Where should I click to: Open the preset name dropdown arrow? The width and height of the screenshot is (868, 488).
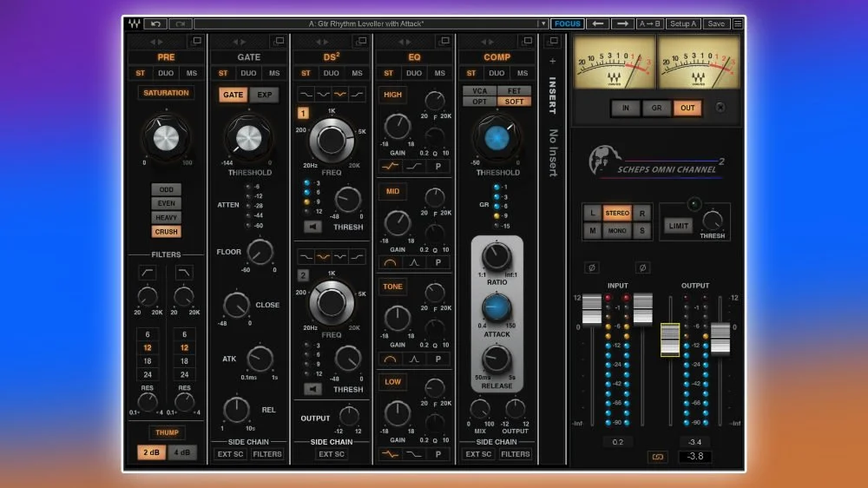543,23
